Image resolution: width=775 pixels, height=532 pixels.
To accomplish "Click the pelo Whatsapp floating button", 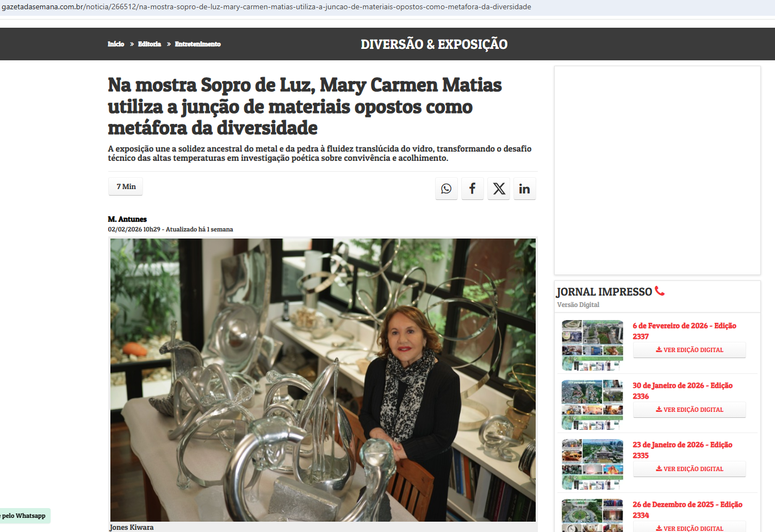I will tap(24, 516).
